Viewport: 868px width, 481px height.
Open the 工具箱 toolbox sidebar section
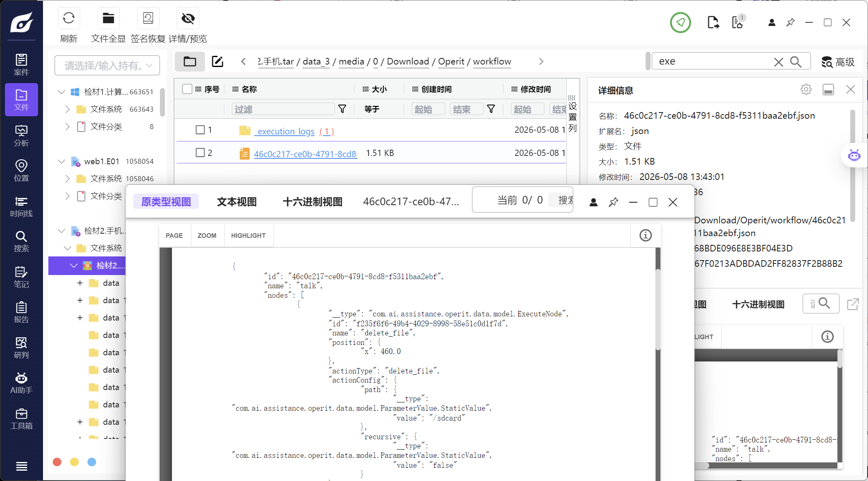(x=21, y=419)
